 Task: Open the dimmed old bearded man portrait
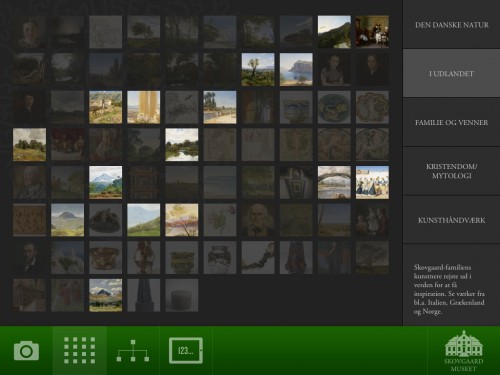pos(258,220)
